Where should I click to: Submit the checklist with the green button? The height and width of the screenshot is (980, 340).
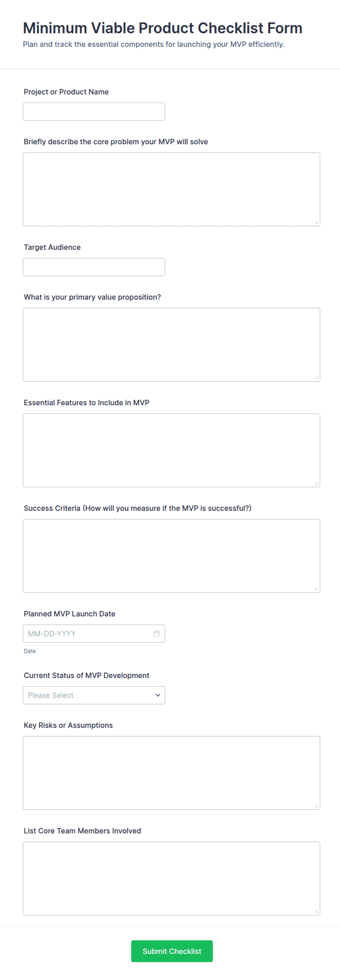point(172,951)
